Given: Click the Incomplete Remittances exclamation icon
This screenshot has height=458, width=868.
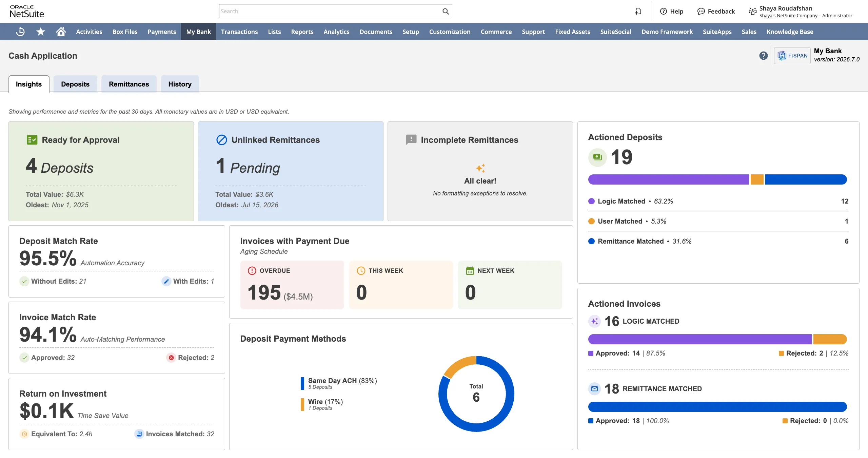Looking at the screenshot, I should (x=411, y=139).
